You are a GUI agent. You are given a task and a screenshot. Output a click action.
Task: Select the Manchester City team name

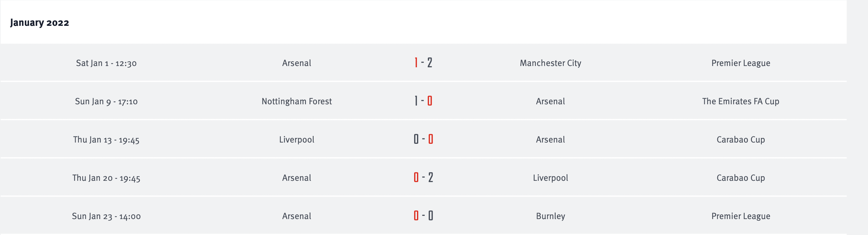[550, 63]
